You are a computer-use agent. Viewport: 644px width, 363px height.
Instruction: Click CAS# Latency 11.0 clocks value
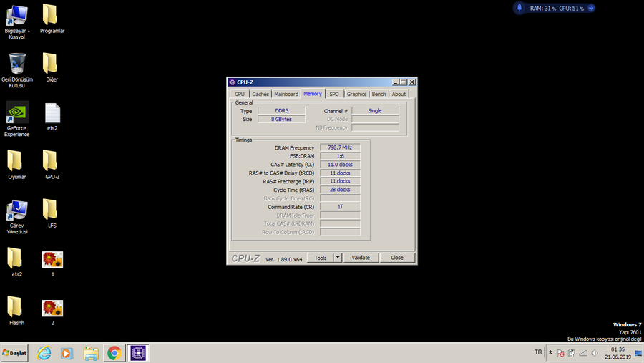click(340, 165)
